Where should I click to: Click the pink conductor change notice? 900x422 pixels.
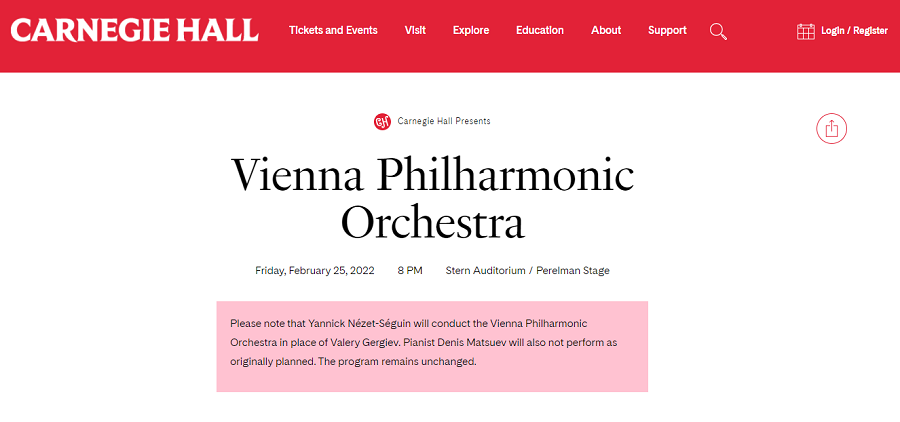432,347
